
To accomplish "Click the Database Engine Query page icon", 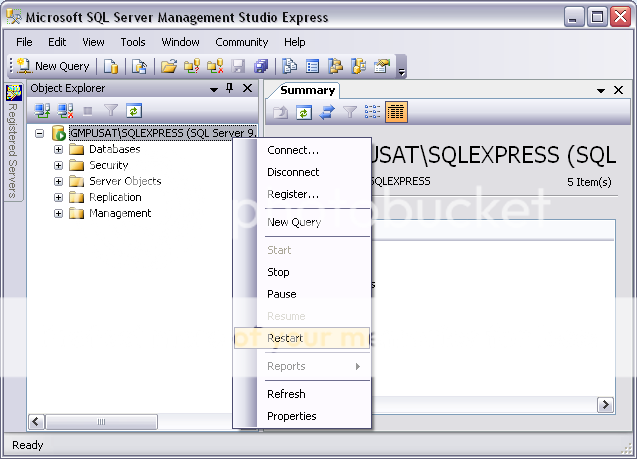I will coord(111,66).
